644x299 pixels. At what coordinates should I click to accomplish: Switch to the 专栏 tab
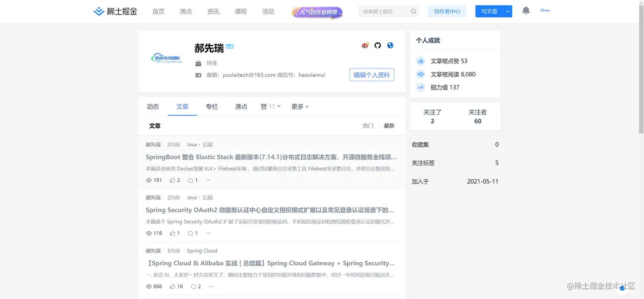(212, 107)
